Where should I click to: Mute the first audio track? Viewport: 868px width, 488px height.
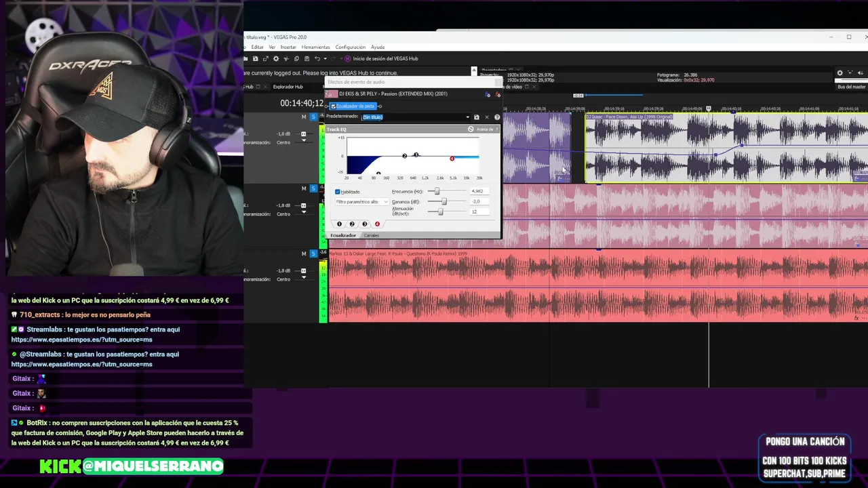coord(304,117)
